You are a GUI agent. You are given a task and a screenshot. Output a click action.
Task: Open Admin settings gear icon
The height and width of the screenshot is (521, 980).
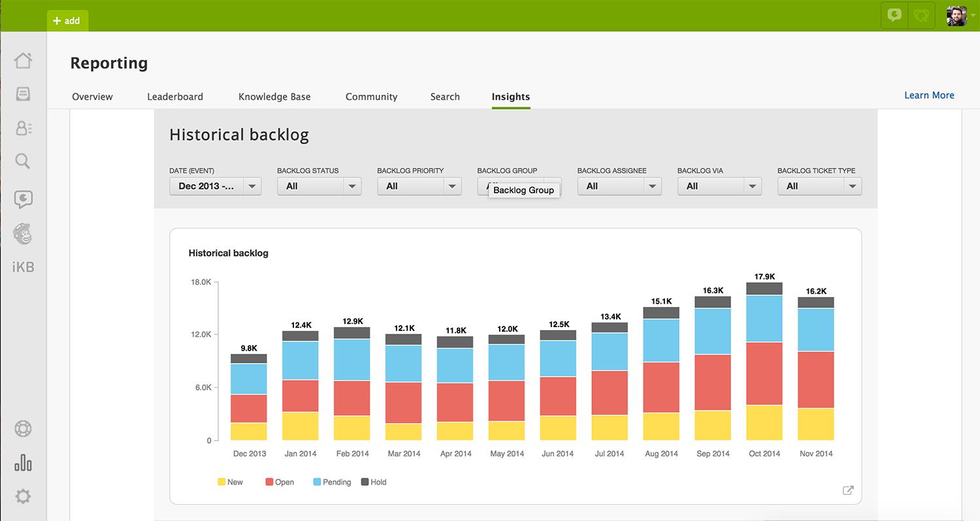point(23,497)
